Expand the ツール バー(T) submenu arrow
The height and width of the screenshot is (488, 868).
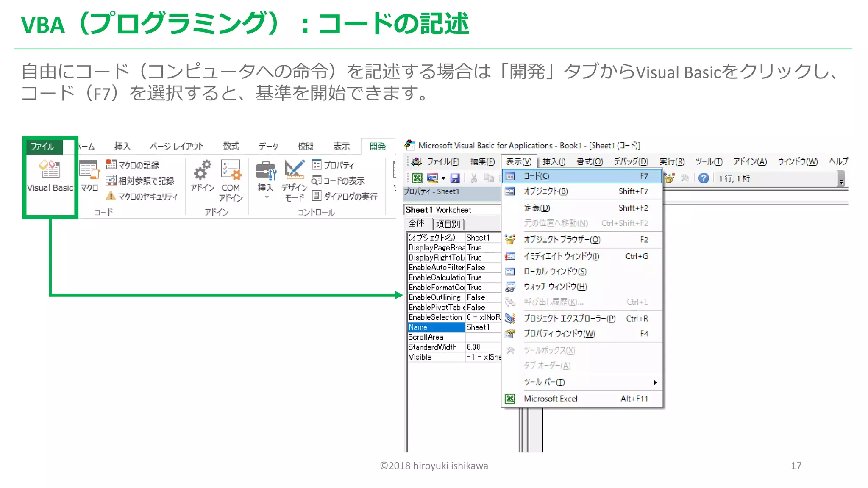pyautogui.click(x=655, y=383)
